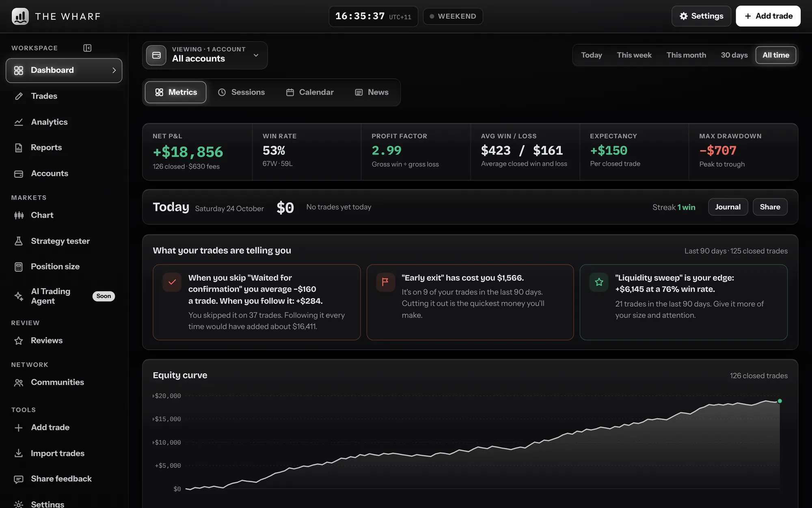Click the checkmark icon on Waited for confirmation card

pos(172,282)
